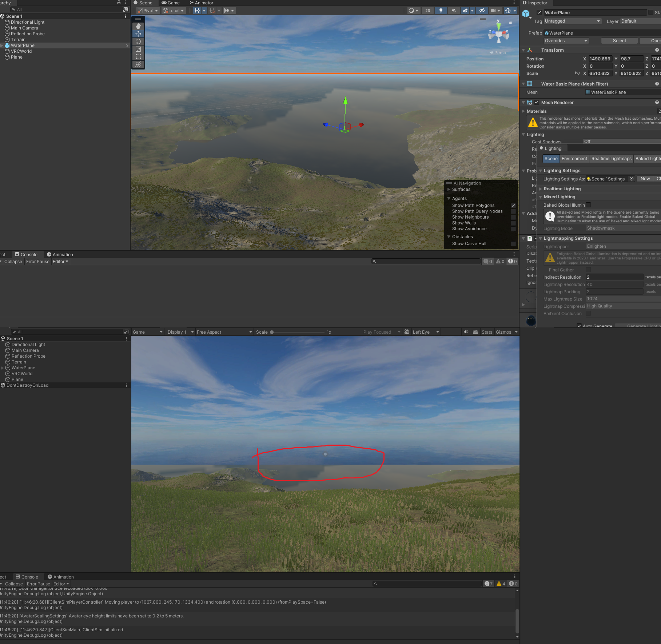This screenshot has height=644, width=661.
Task: Click the Select prefab button
Action: pos(619,41)
